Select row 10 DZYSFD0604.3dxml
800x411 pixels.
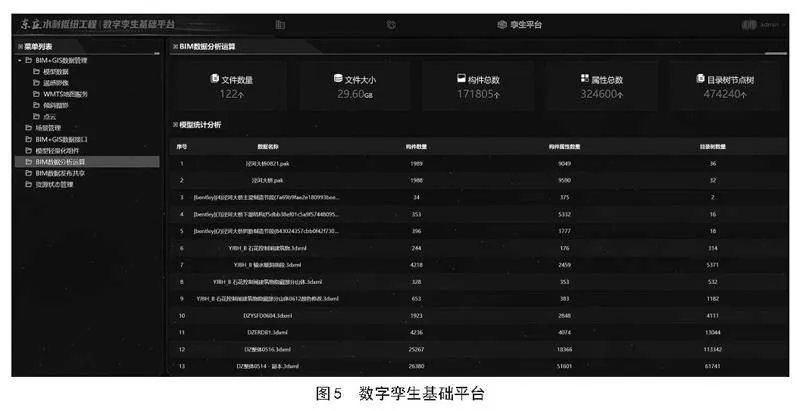click(x=267, y=316)
